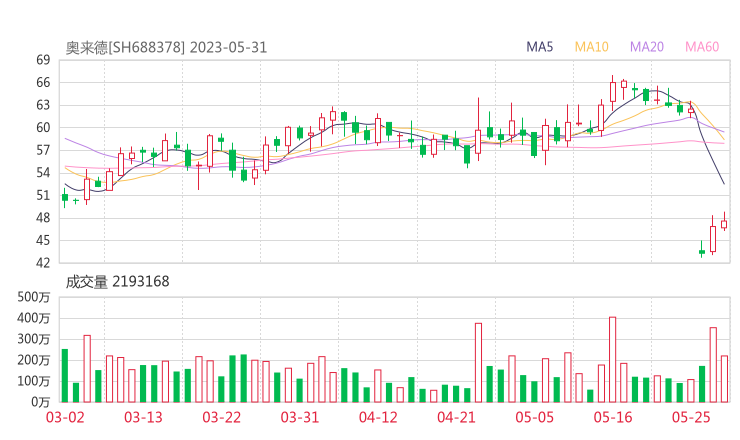
Task: Click the 05-16 date label
Action: (x=613, y=418)
